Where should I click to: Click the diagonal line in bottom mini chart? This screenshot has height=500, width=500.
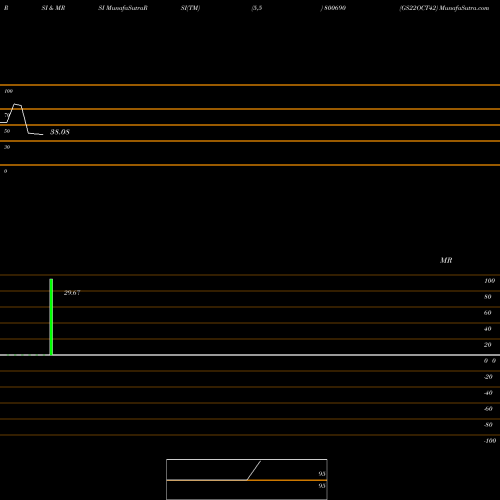point(254,470)
